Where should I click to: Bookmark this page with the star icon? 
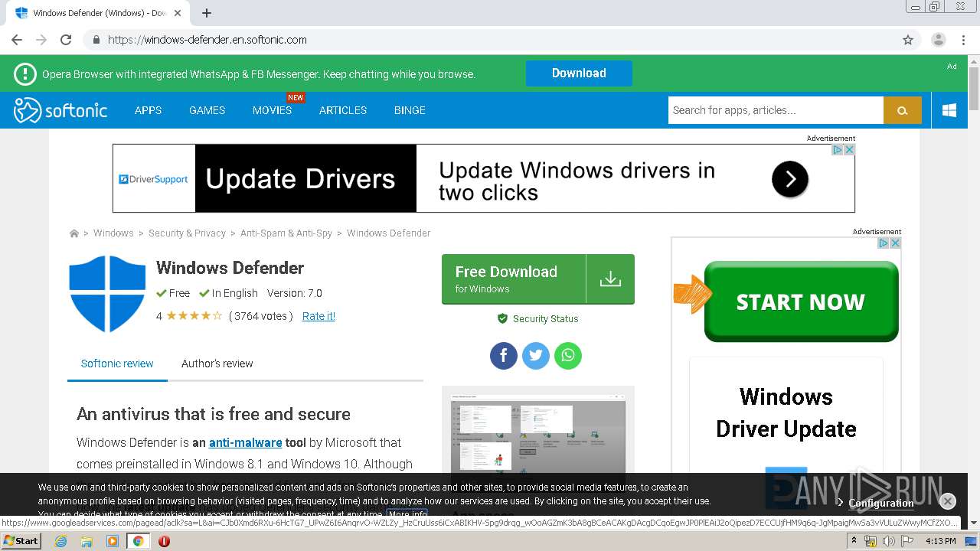(x=908, y=40)
